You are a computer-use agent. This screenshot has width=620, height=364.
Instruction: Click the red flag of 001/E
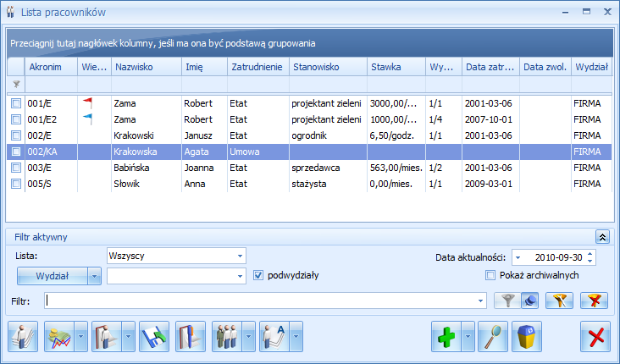point(88,103)
